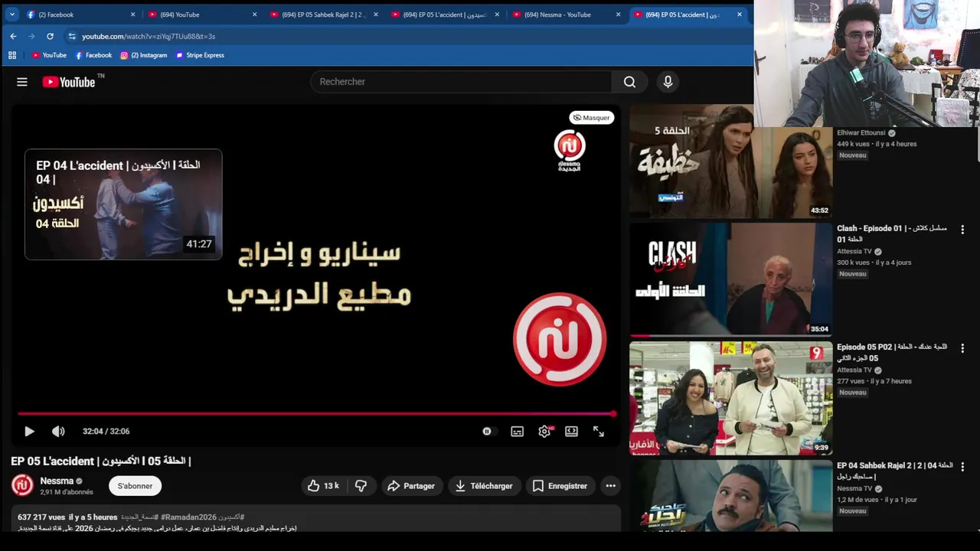Open the Nessma channel avatar
Image resolution: width=980 pixels, height=551 pixels.
pyautogui.click(x=22, y=485)
